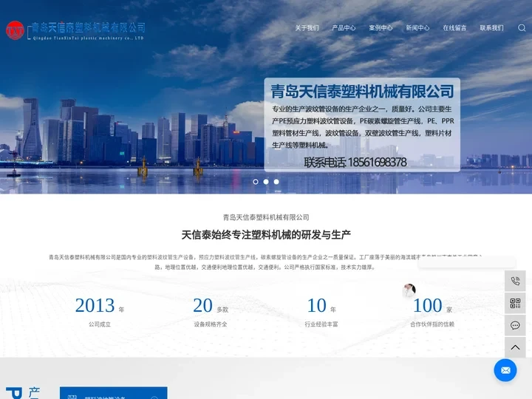Select the first carousel slide dot
This screenshot has width=532, height=399.
click(256, 182)
